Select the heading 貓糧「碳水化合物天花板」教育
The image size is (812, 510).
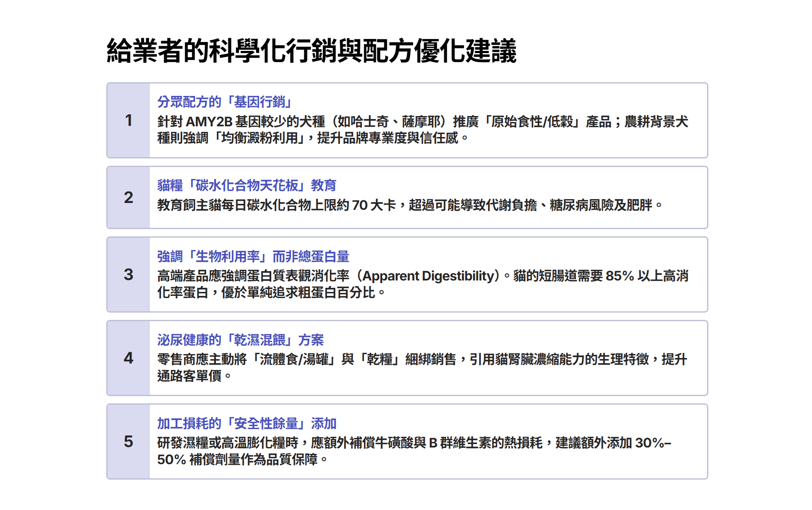(246, 185)
